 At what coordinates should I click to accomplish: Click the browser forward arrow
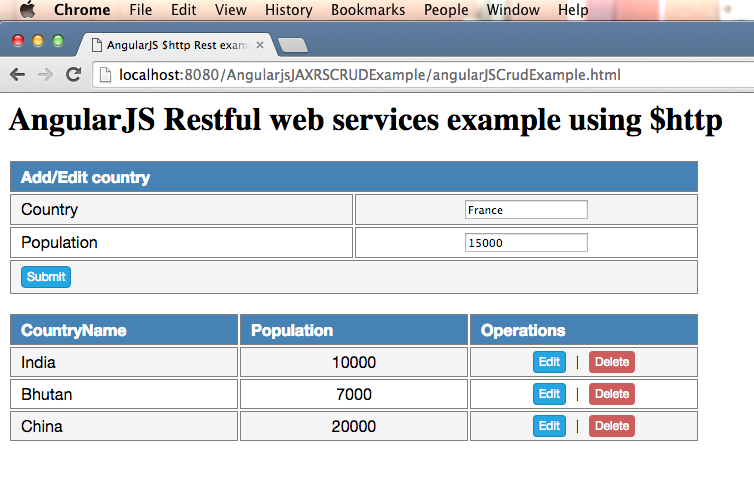pos(45,75)
